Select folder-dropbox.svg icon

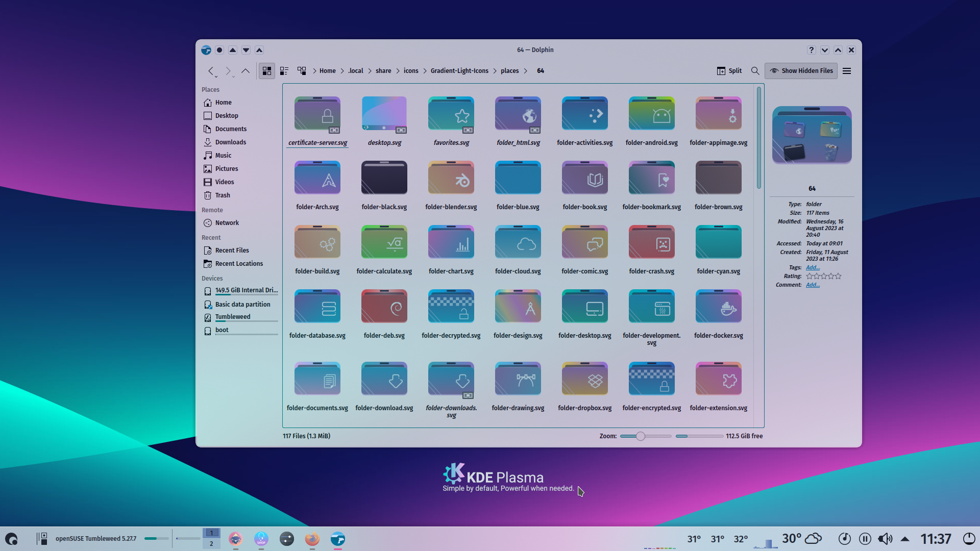pyautogui.click(x=585, y=379)
